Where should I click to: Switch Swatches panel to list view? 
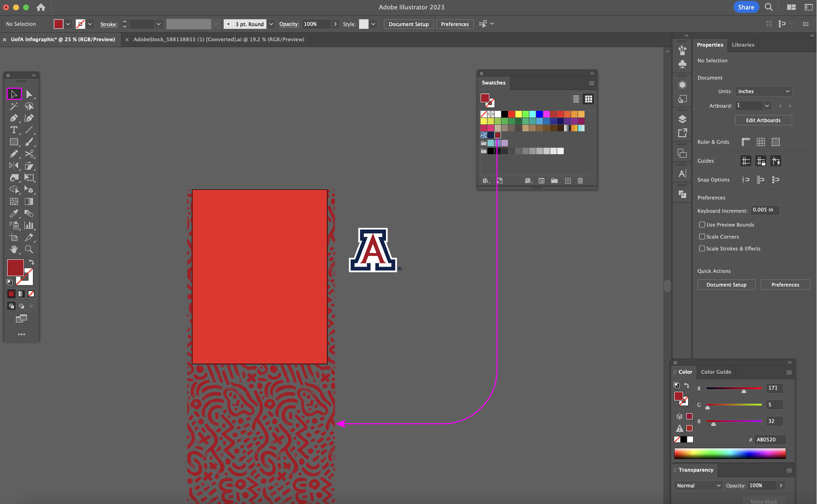[x=576, y=99]
